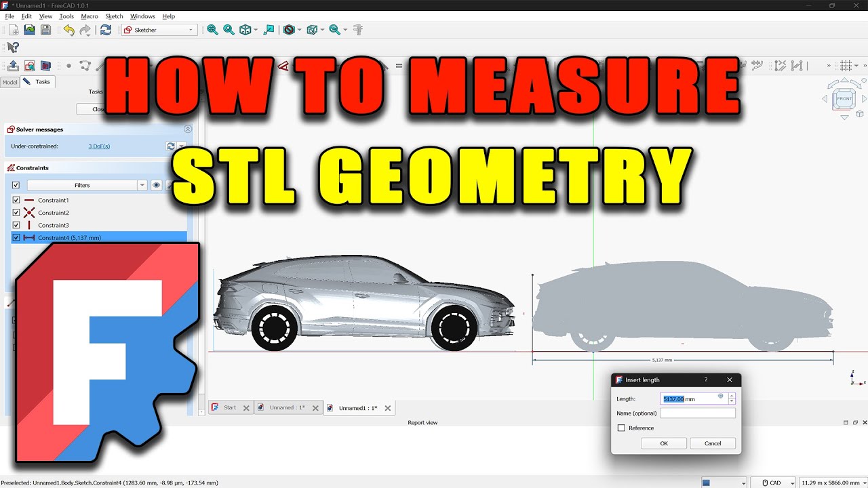Toggle the Constraint4 (5,137 mm) checkbox
The width and height of the screenshot is (868, 488).
(x=16, y=237)
